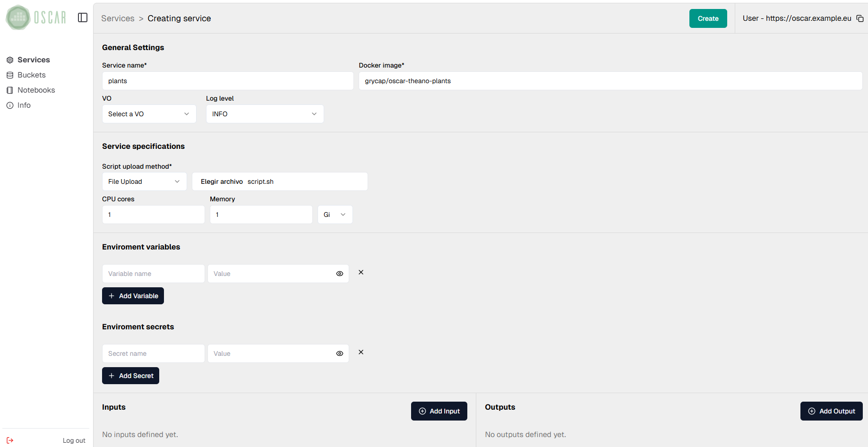Show the environment variable value
Image resolution: width=868 pixels, height=447 pixels.
click(x=339, y=274)
